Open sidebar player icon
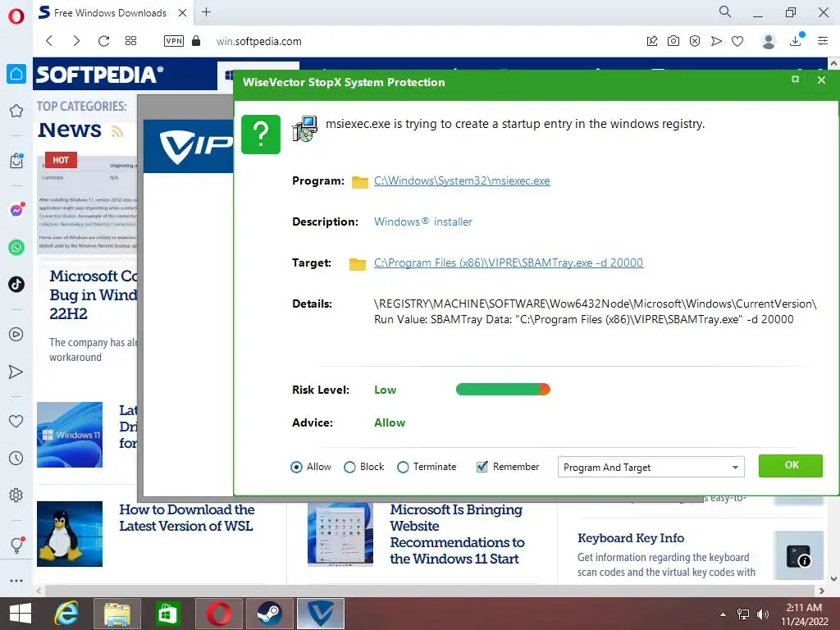 16,335
